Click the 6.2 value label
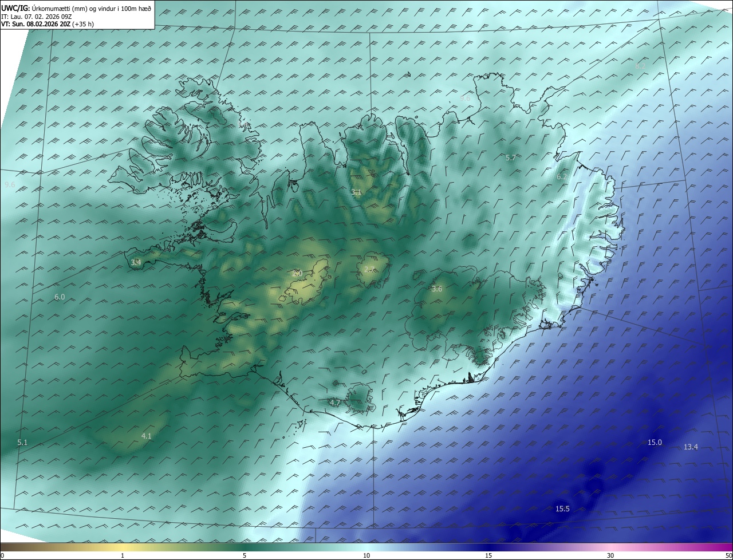Image resolution: width=733 pixels, height=560 pixels. pyautogui.click(x=562, y=177)
